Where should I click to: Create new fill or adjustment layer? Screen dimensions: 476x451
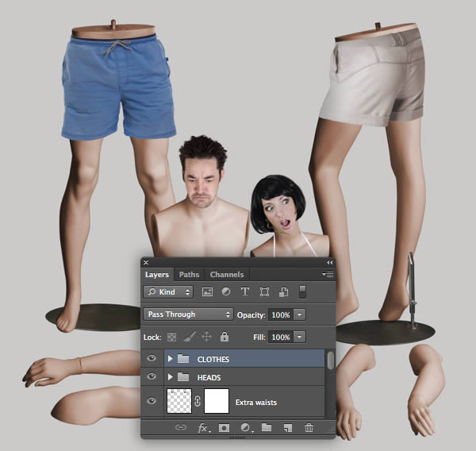pos(245,428)
